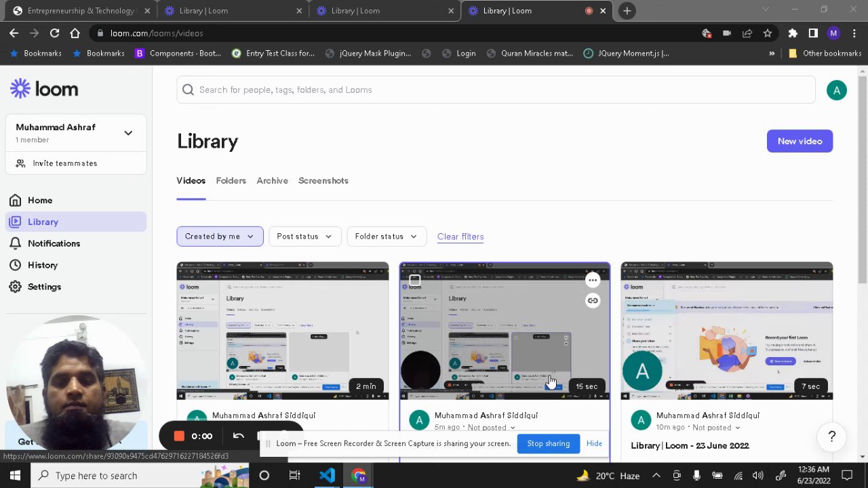Open the Windows notification center icon
Viewport: 868px width, 488px height.
[x=847, y=476]
